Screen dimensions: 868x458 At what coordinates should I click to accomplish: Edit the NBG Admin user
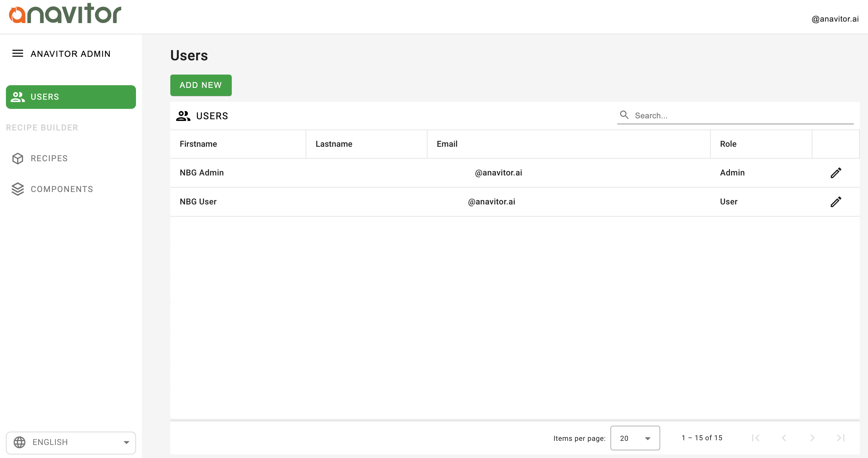coord(836,173)
